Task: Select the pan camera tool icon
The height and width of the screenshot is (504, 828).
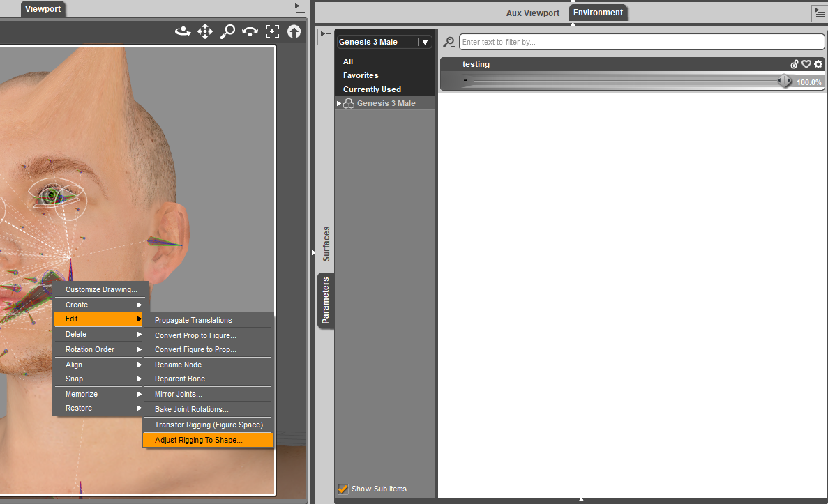Action: click(205, 31)
